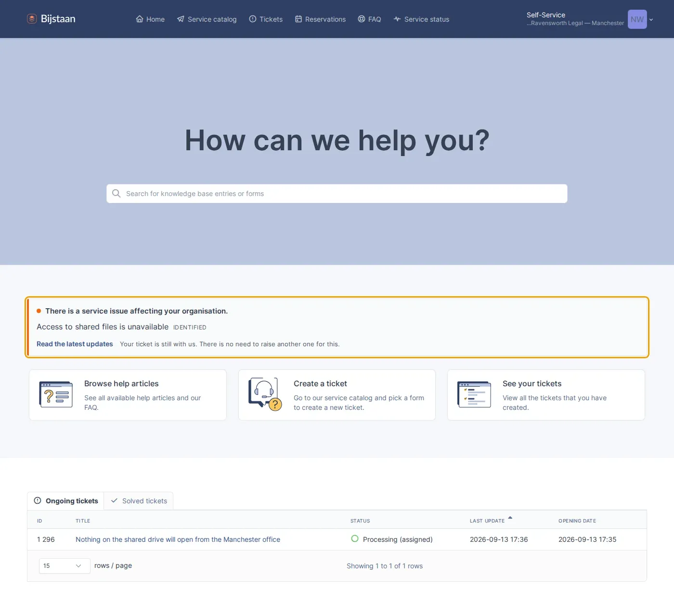Click the Ongoing tickets tab icon
Viewport: 674px width, 616px height.
pos(38,501)
